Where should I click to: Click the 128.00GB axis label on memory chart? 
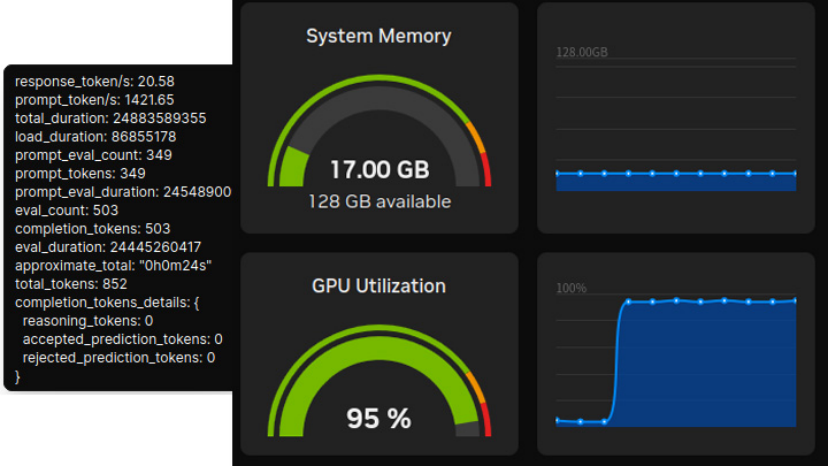[x=582, y=52]
